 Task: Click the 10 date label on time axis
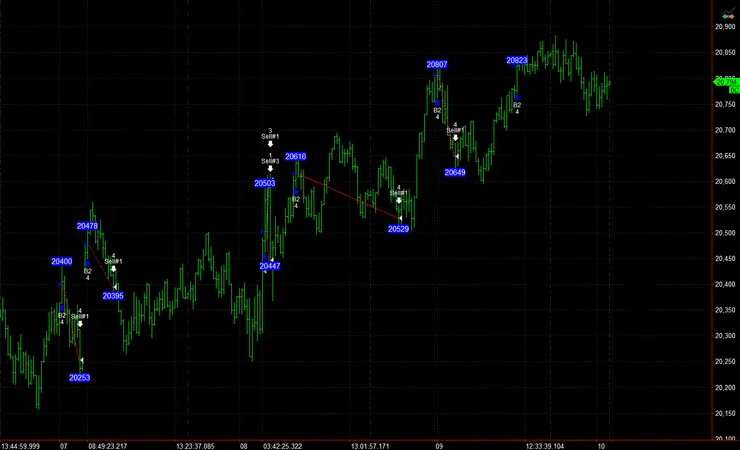click(601, 446)
